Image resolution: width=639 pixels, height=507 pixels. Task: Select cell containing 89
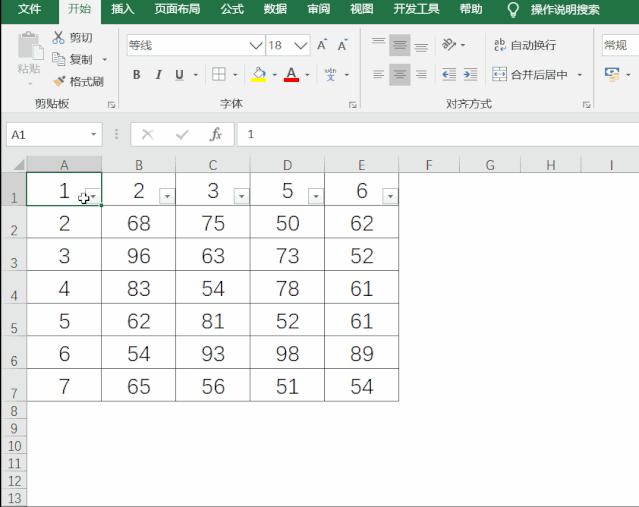361,353
